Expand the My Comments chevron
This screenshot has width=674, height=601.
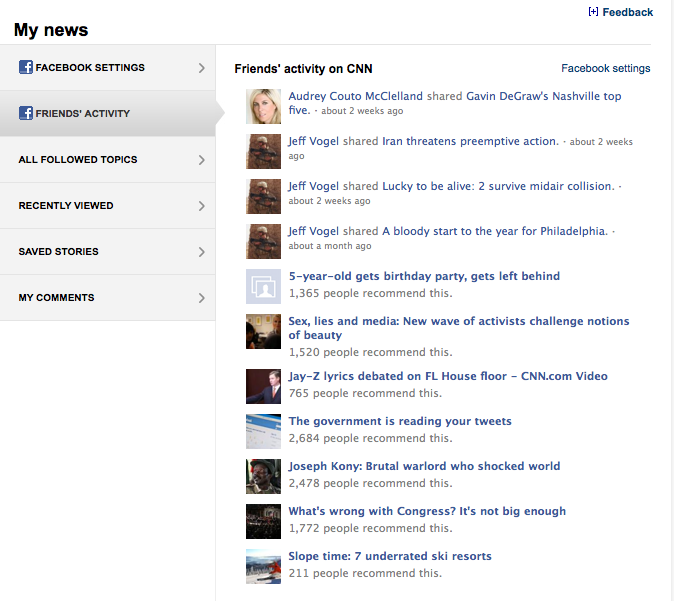pos(202,298)
